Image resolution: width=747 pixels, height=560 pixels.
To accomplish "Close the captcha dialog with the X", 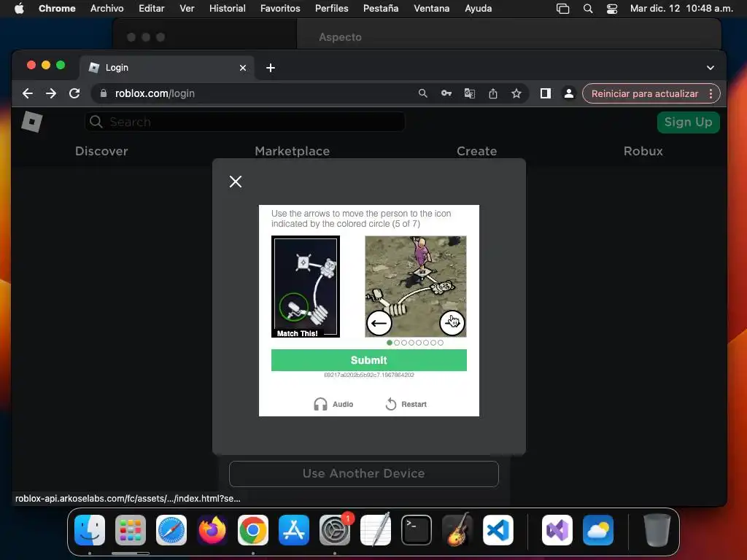I will 236,182.
